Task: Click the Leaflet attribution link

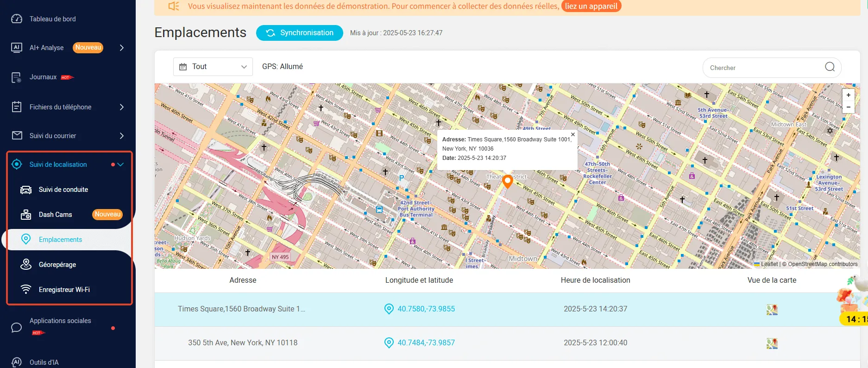Action: tap(766, 264)
